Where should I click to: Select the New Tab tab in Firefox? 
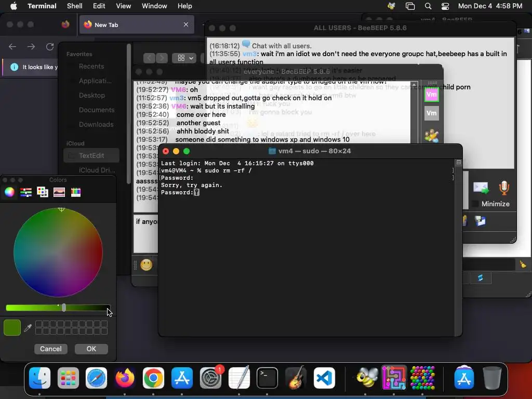(137, 24)
